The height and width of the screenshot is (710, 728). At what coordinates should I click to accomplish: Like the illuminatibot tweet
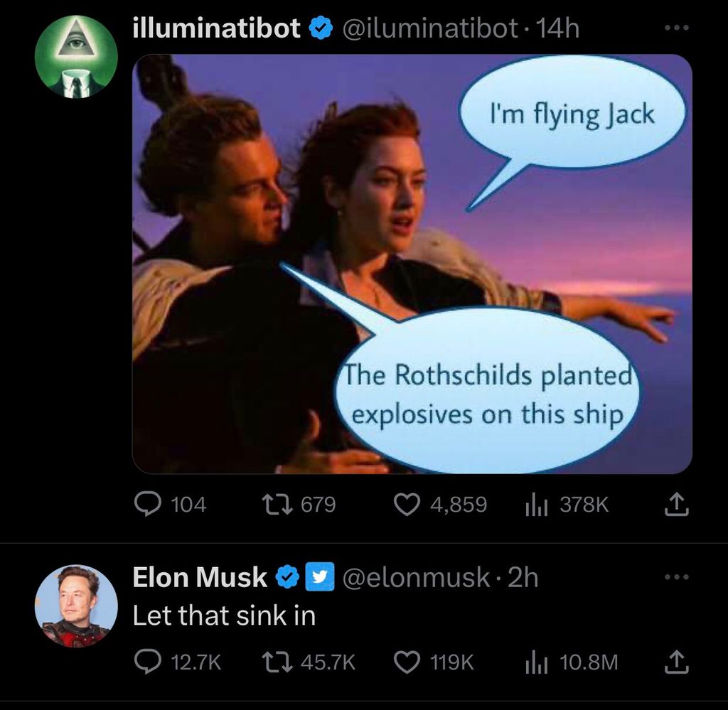407,505
